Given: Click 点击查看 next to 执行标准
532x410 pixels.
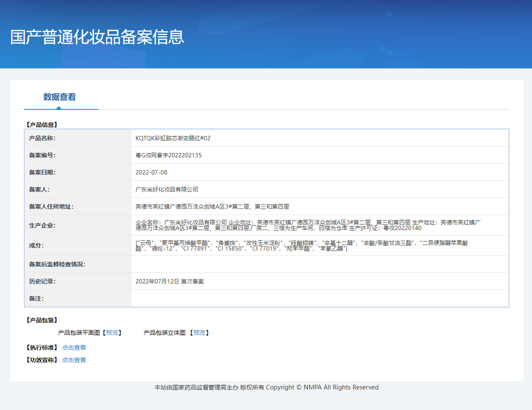Looking at the screenshot, I should pos(74,347).
